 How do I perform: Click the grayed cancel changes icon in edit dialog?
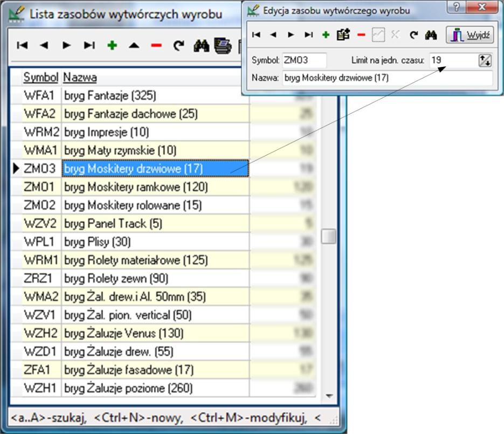click(395, 34)
